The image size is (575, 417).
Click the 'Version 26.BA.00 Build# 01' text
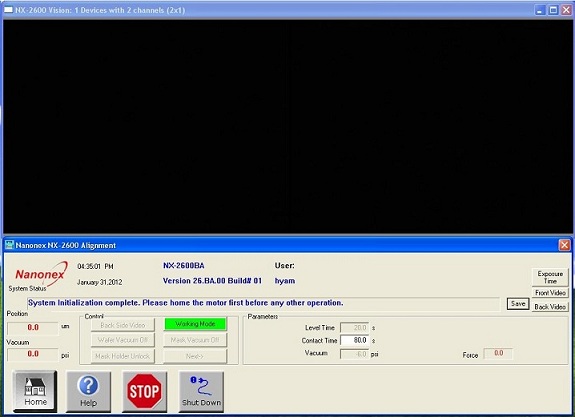pos(212,281)
